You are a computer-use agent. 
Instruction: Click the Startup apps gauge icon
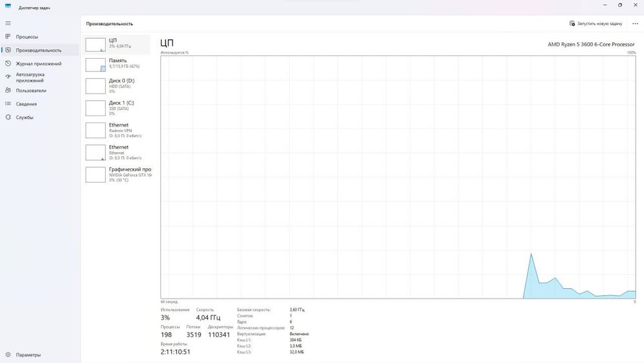coord(8,77)
